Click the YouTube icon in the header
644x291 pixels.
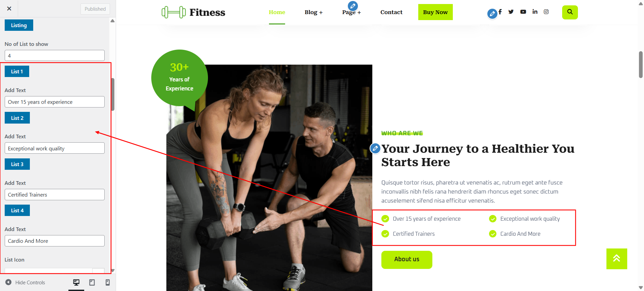(x=523, y=12)
